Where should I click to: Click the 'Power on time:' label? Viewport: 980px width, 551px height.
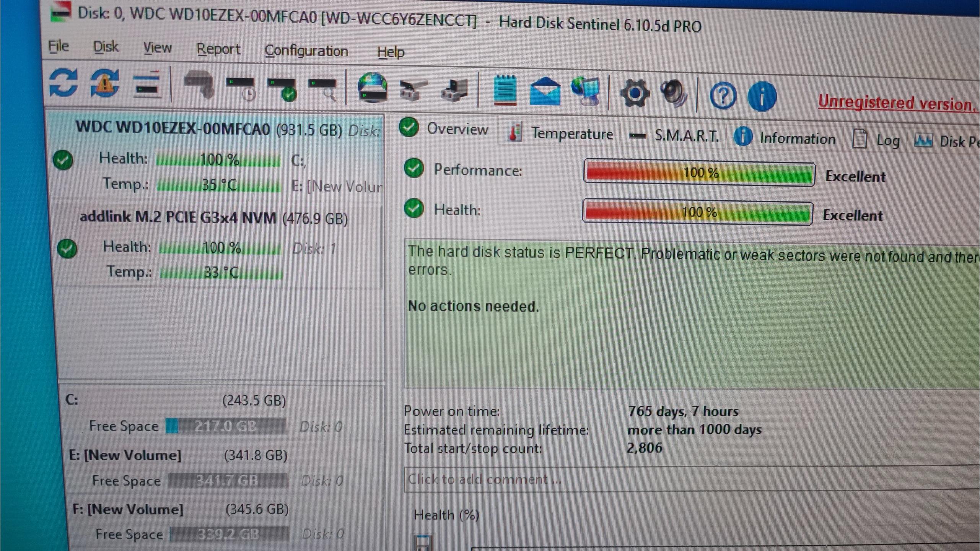452,411
